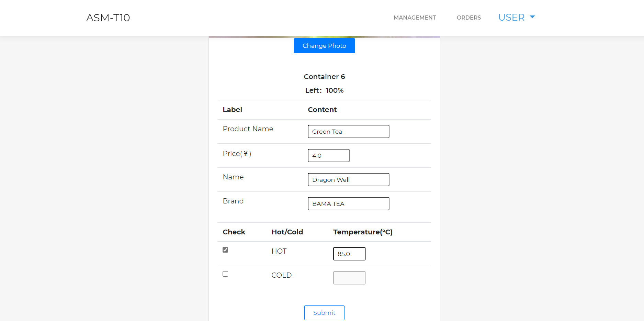Uncheck the HOT checkbox
Viewport: 644px width, 321px height.
225,250
